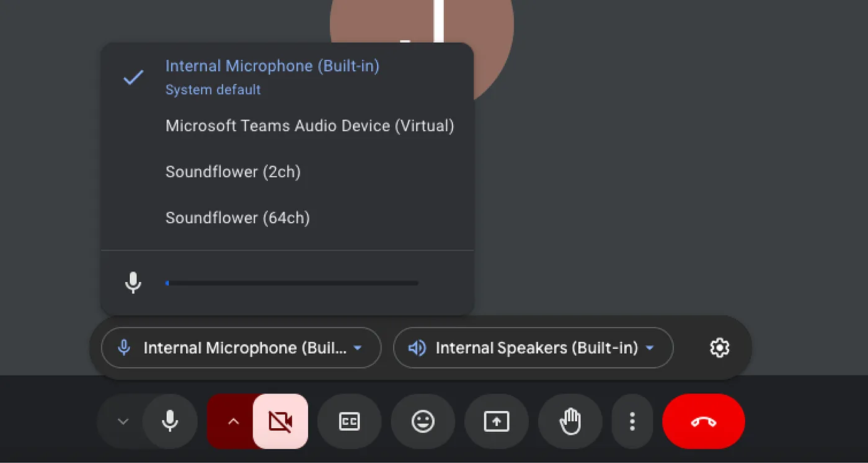Expand the Internal Microphone device list
The height and width of the screenshot is (463, 868).
240,348
